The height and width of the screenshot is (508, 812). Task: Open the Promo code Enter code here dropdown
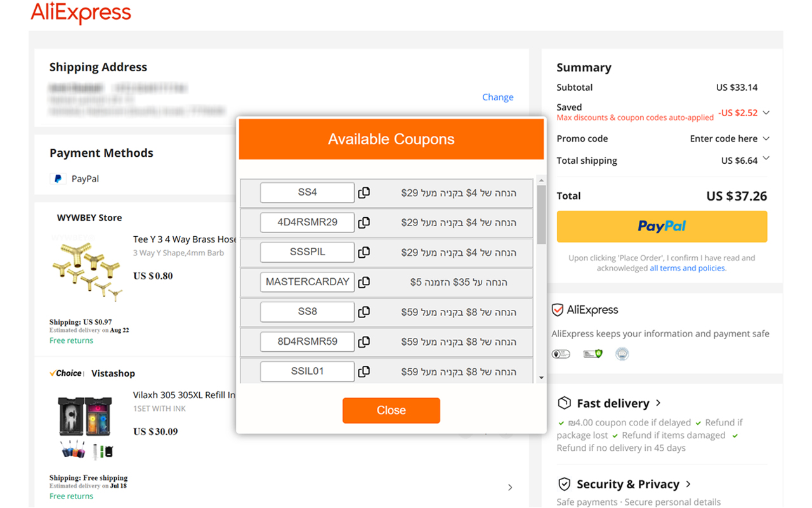730,138
